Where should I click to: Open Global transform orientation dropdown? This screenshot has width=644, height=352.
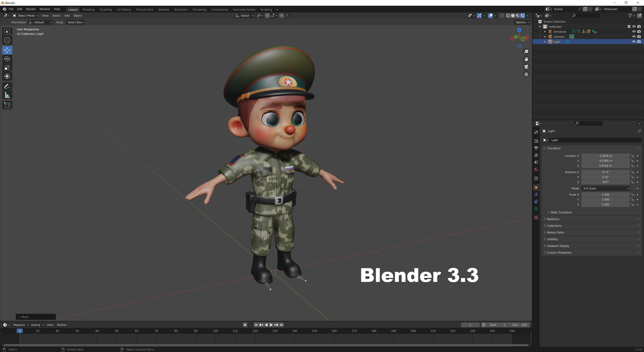[x=245, y=16]
